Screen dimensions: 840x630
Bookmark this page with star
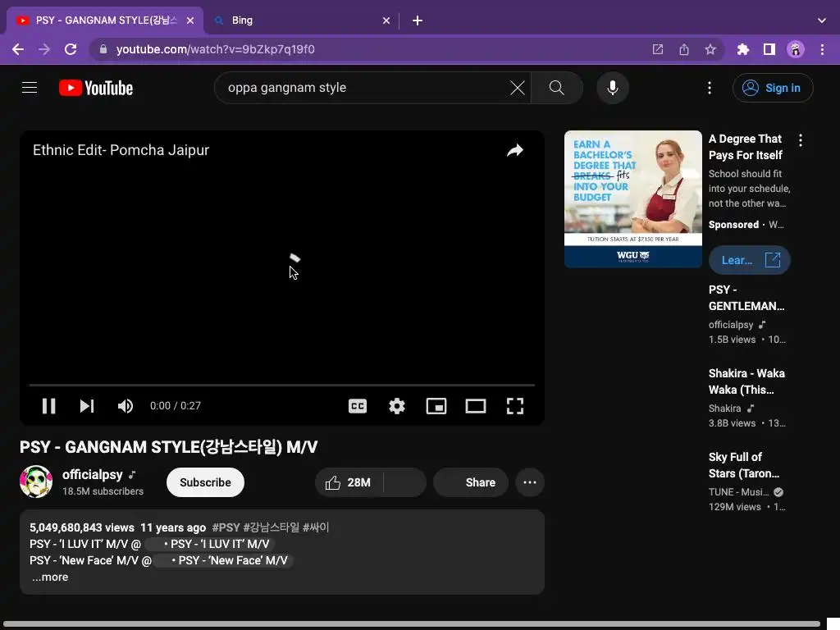tap(710, 49)
